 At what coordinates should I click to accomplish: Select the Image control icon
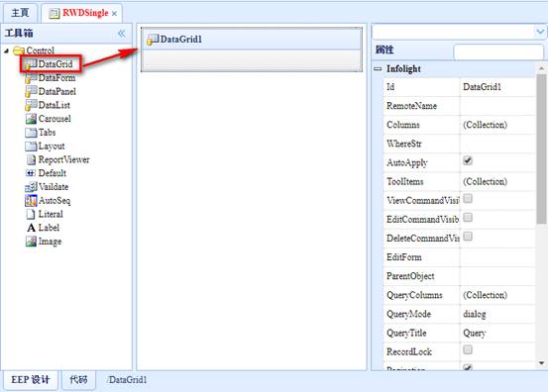31,242
